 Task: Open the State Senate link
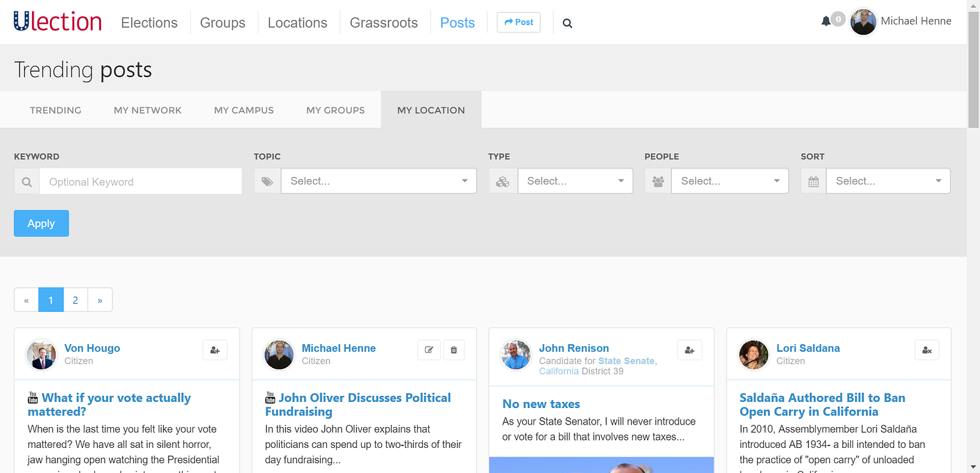[627, 361]
